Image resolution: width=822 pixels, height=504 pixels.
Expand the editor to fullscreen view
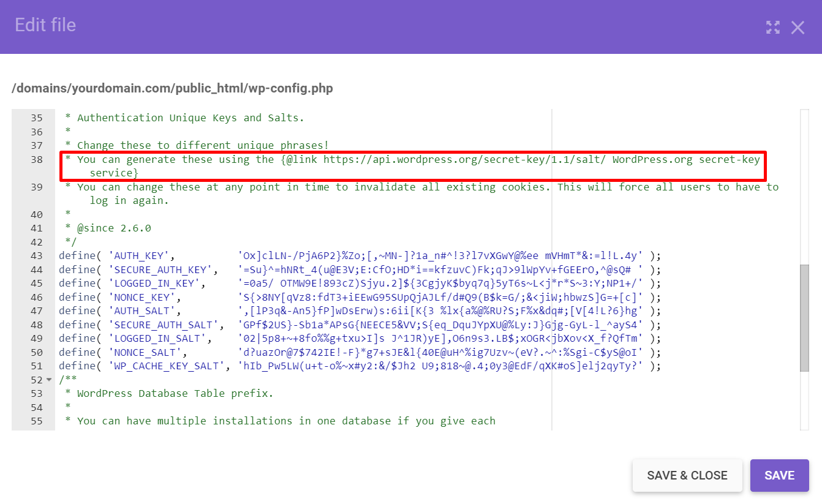[x=773, y=27]
